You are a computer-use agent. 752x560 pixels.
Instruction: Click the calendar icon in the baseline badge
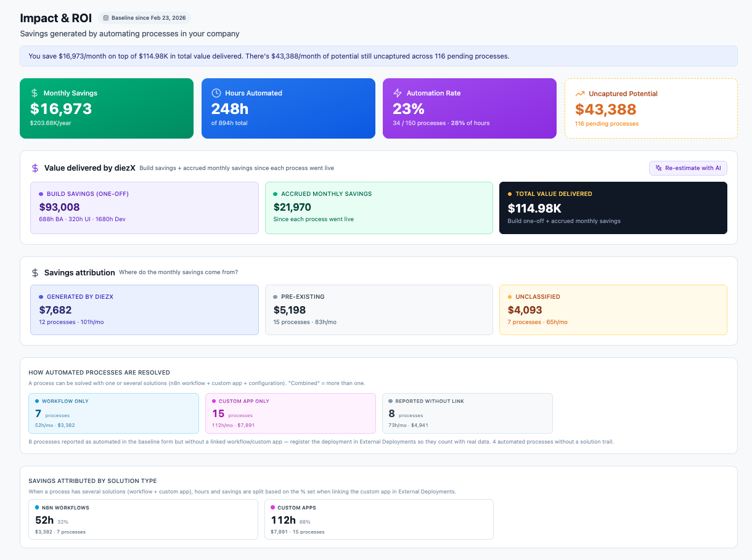[106, 18]
